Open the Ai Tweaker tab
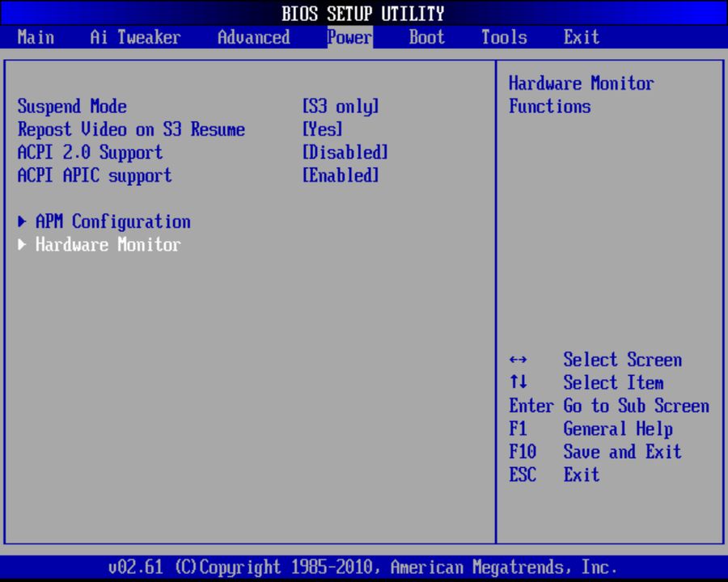 pos(134,37)
